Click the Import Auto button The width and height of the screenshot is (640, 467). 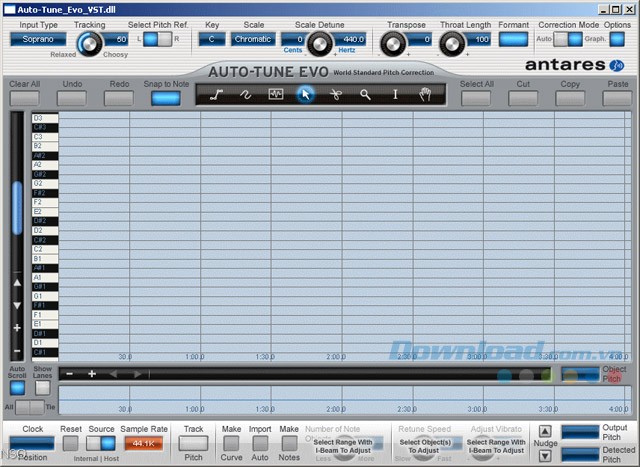click(260, 443)
